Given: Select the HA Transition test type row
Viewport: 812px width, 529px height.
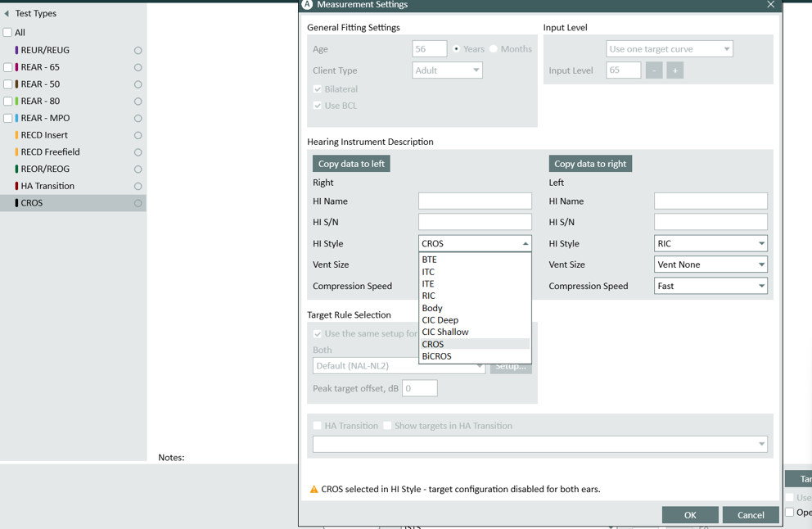Looking at the screenshot, I should pyautogui.click(x=73, y=186).
